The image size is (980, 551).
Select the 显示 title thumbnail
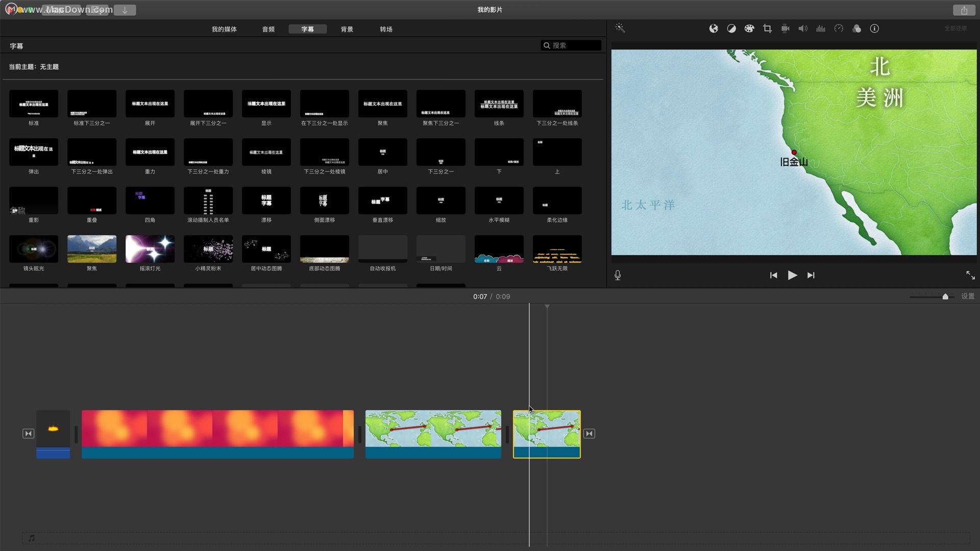tap(266, 104)
